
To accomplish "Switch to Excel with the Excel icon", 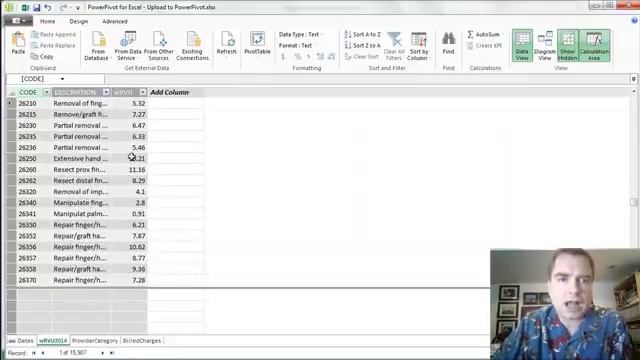I will [25, 7].
